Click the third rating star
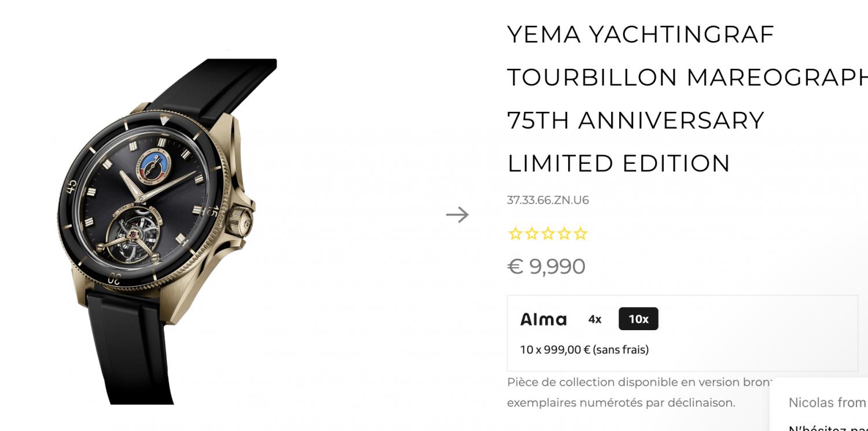This screenshot has height=431, width=868. [x=547, y=234]
